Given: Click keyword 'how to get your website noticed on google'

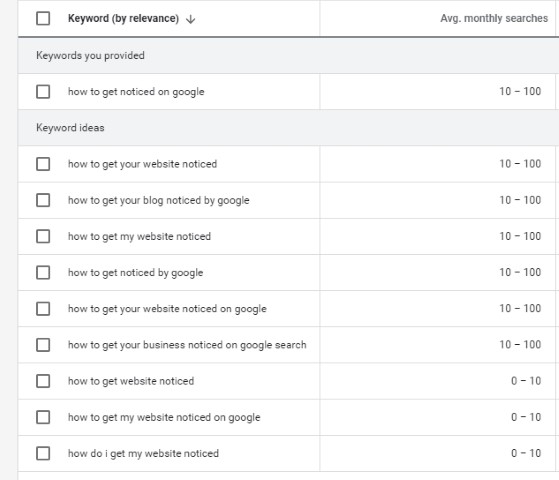Looking at the screenshot, I should click(x=167, y=309).
